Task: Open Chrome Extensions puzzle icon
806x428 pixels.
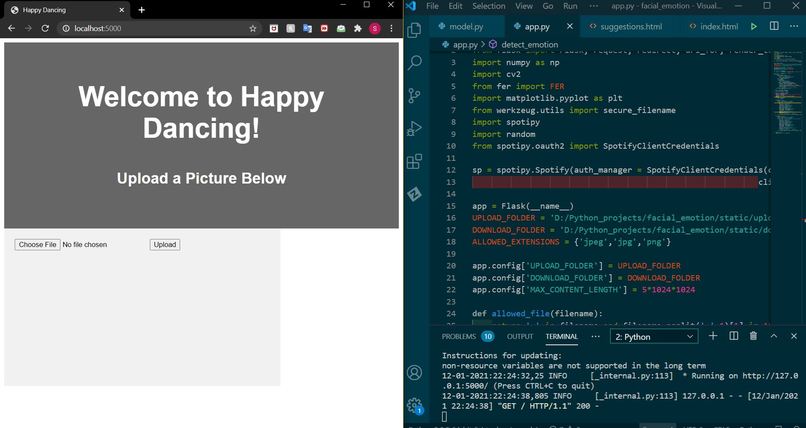Action: (358, 29)
